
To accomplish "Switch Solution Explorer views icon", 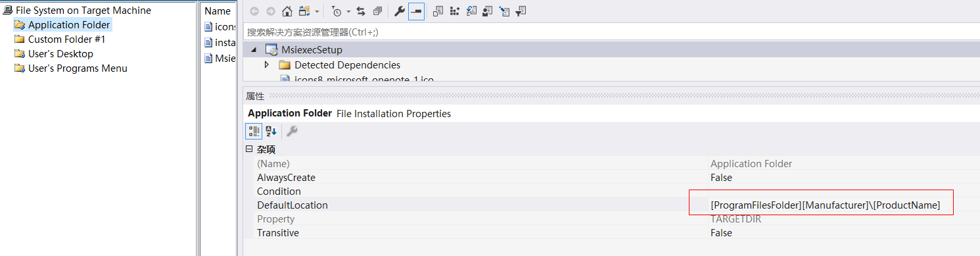I will click(x=304, y=11).
